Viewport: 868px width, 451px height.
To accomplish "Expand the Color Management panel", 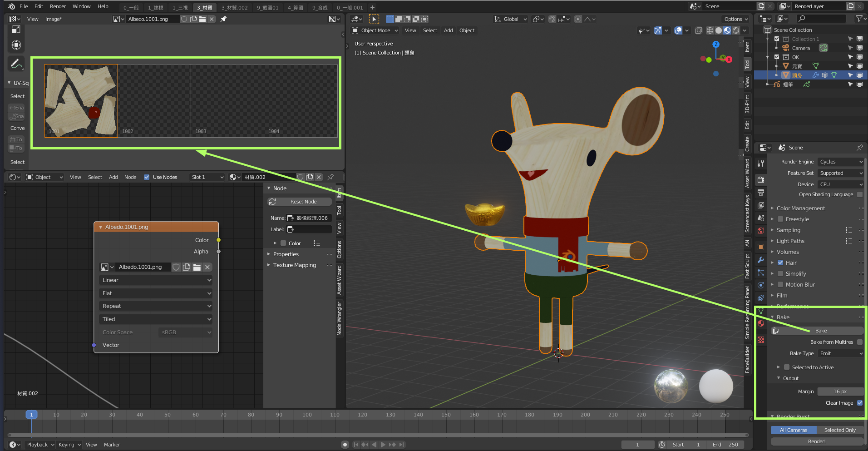I will [801, 208].
